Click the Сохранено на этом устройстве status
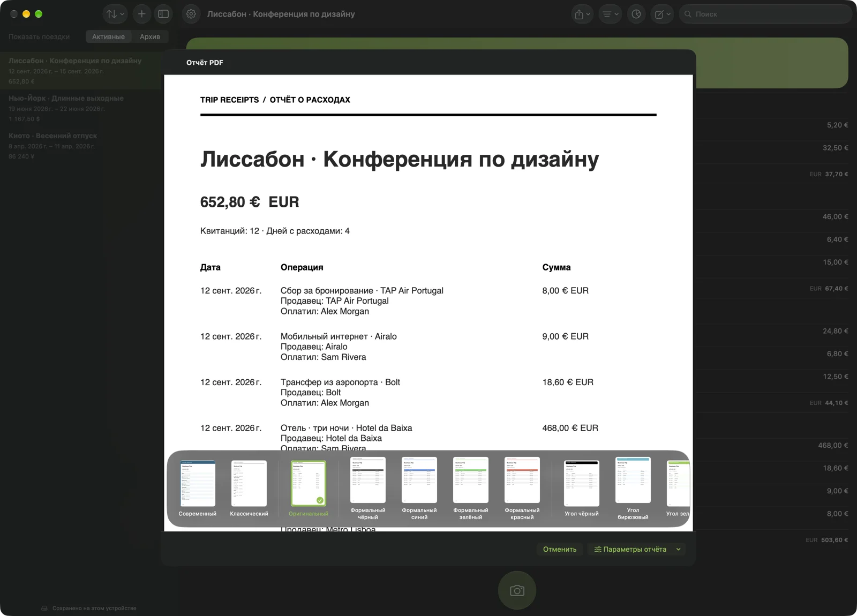 89,608
